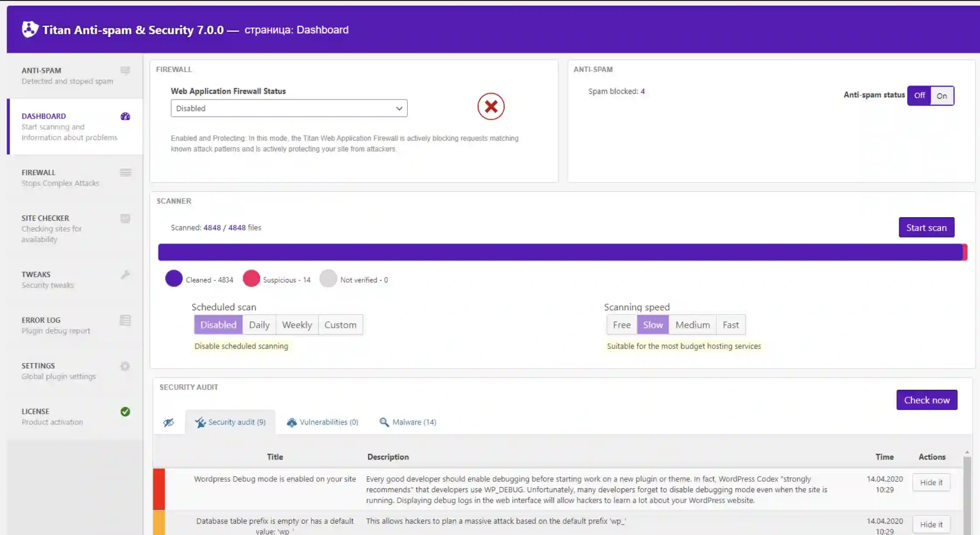Click the Site Checker sidebar icon
The width and height of the screenshot is (980, 535).
125,218
